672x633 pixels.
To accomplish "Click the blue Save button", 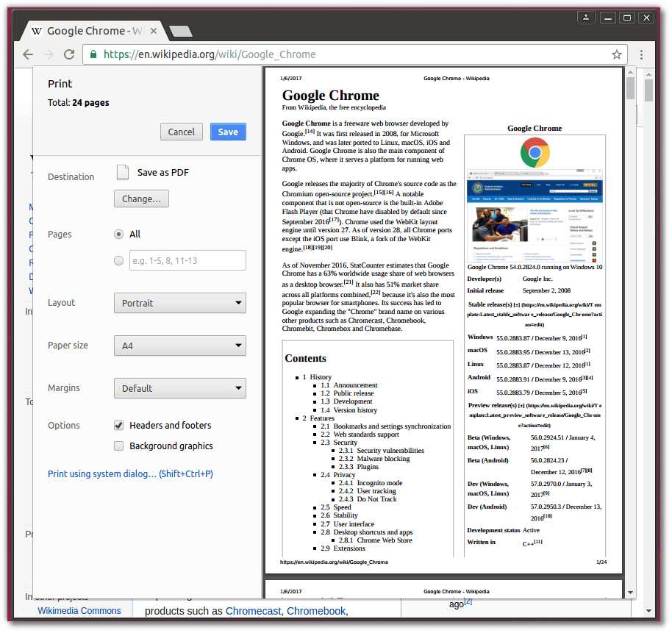I will 228,132.
